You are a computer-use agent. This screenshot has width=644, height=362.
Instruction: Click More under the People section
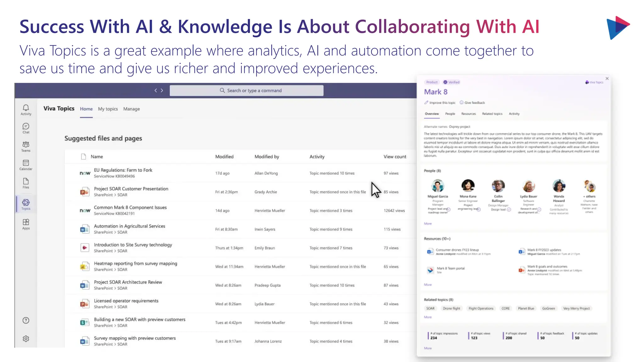(428, 223)
